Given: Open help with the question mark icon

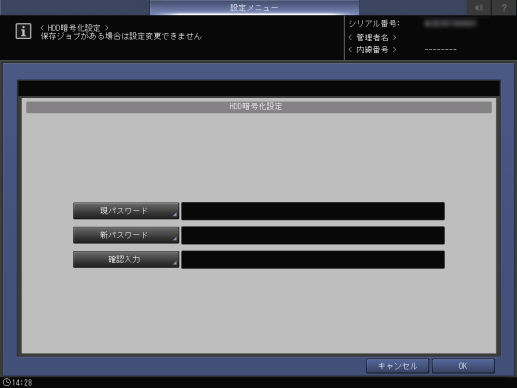Looking at the screenshot, I should [504, 7].
